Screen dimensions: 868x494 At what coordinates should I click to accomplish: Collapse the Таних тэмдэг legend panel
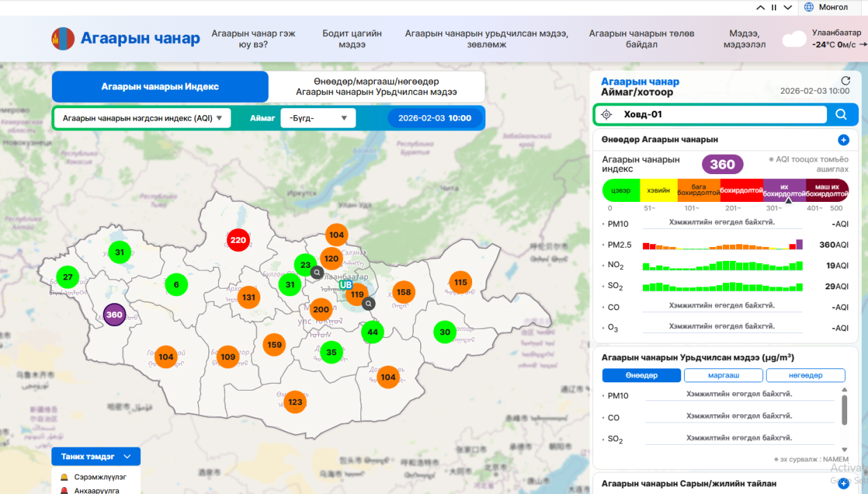click(127, 457)
